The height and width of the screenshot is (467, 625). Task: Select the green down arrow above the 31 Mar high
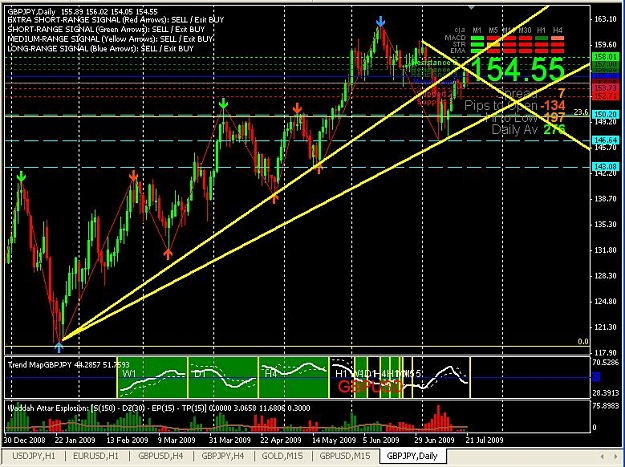pyautogui.click(x=223, y=104)
